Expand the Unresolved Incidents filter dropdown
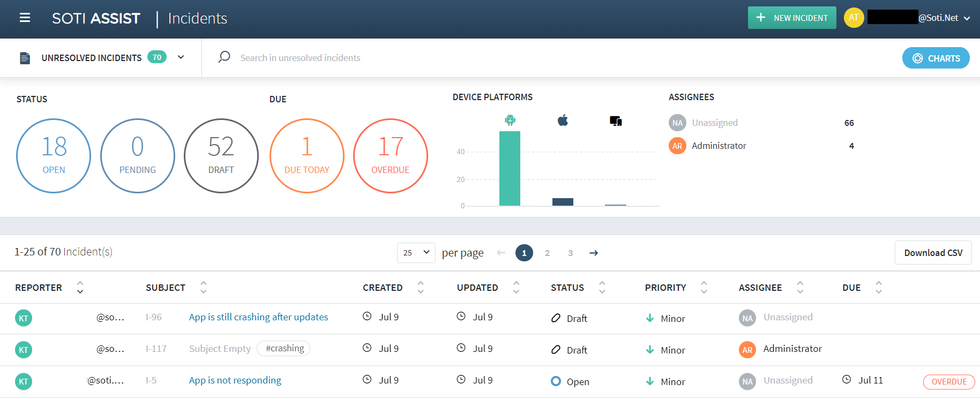Image resolution: width=980 pixels, height=399 pixels. [181, 57]
